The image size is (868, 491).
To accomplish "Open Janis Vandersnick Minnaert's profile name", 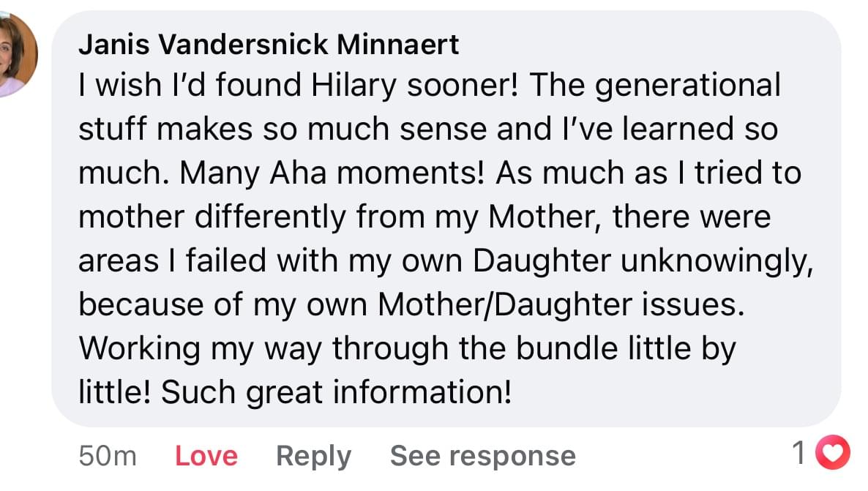I will tap(269, 45).
